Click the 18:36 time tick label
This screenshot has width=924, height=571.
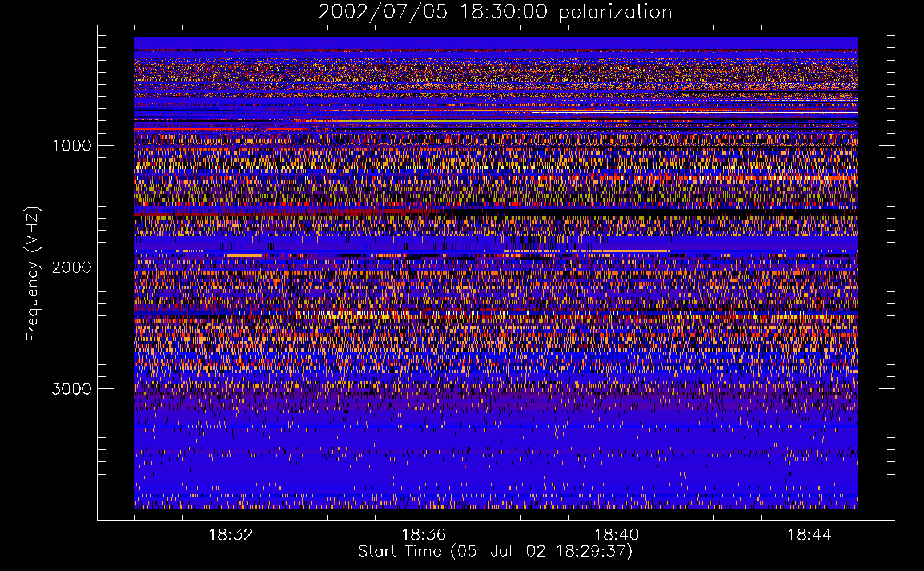424,535
